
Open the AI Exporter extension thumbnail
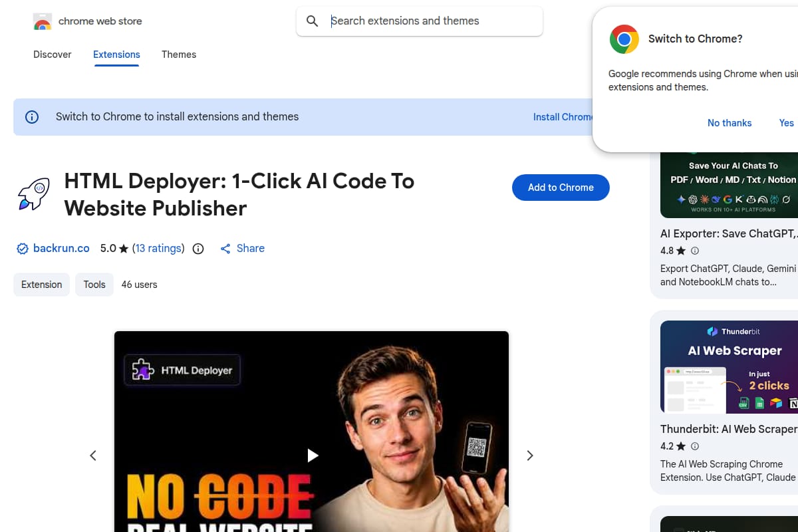point(729,185)
